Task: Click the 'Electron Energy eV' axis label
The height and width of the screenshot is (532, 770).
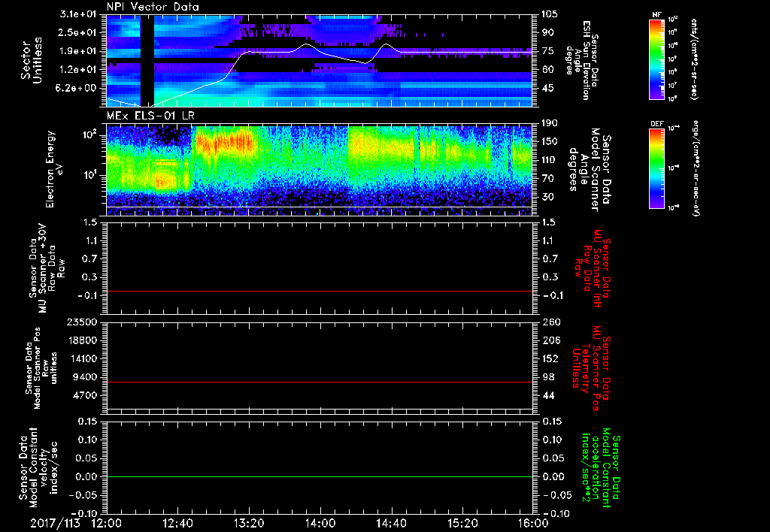Action: pyautogui.click(x=56, y=169)
